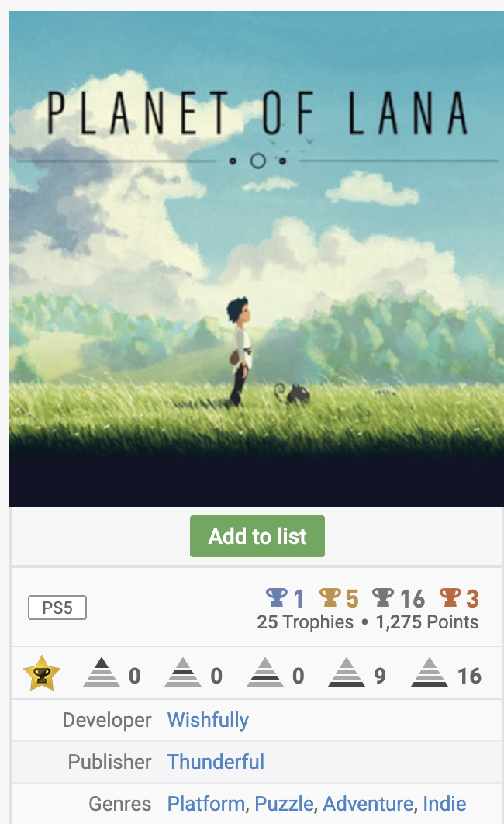The height and width of the screenshot is (824, 504).
Task: Select the middle rarity pyramid icon
Action: point(265,672)
